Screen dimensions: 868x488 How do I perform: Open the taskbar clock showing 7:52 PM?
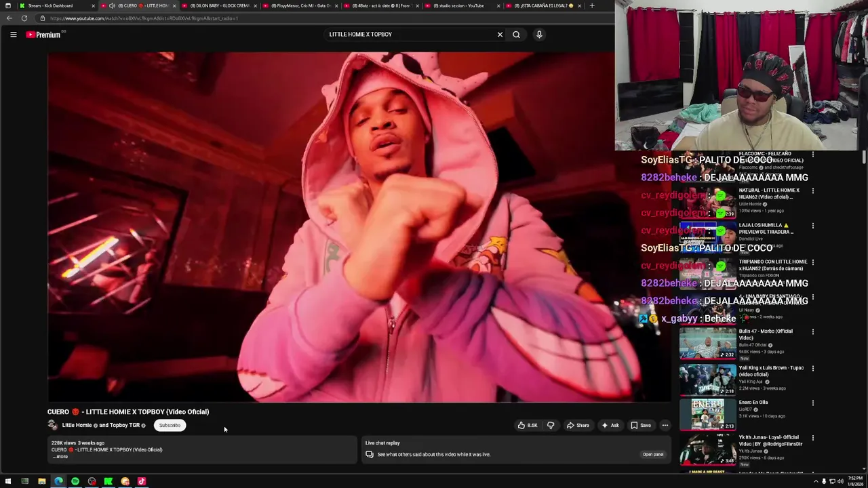point(855,482)
